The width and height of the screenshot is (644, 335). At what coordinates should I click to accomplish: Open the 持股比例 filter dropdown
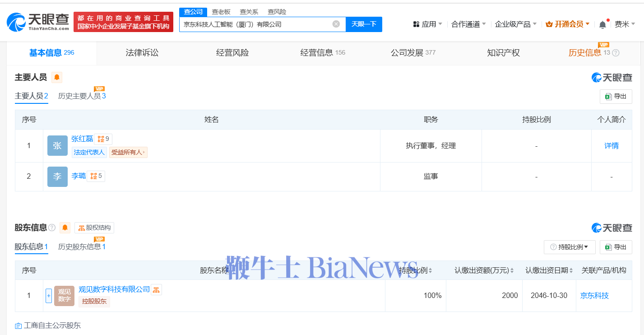click(x=570, y=247)
